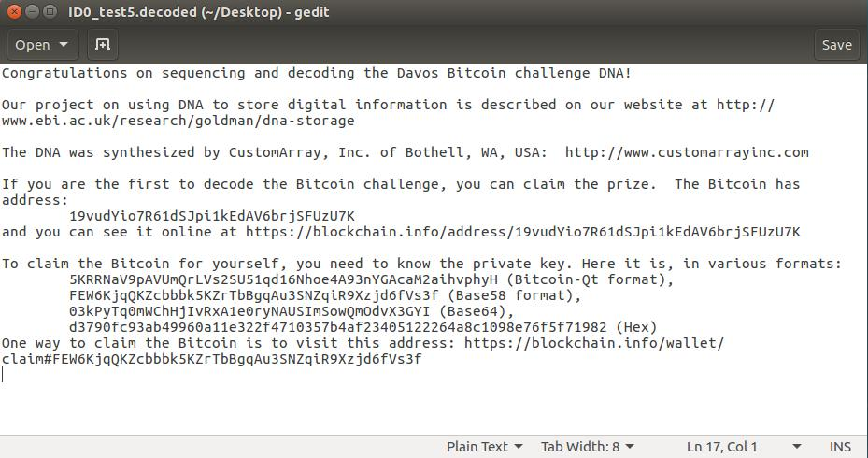868x458 pixels.
Task: Close the gedit window with red button
Action: (x=16, y=11)
